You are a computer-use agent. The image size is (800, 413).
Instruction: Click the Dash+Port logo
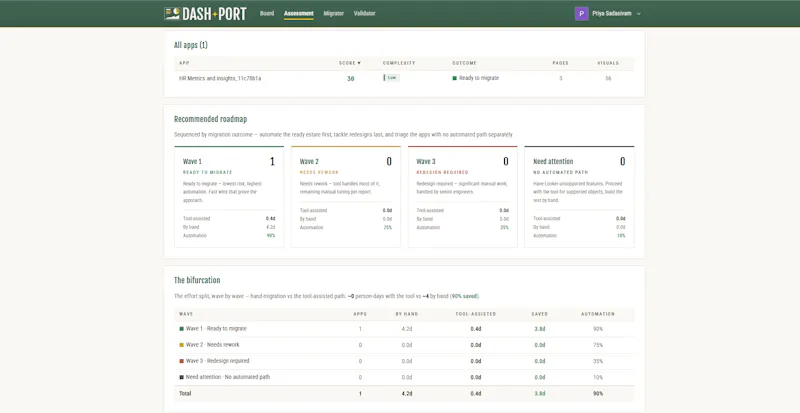pos(205,13)
